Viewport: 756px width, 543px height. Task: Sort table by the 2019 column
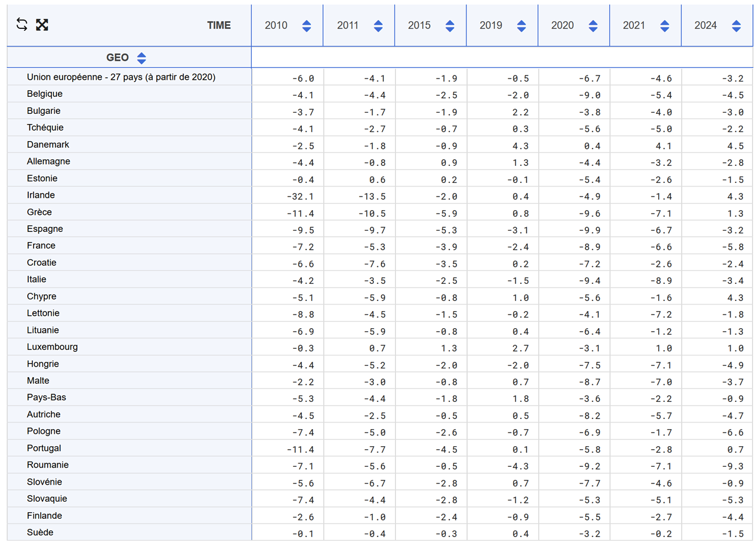coord(521,26)
